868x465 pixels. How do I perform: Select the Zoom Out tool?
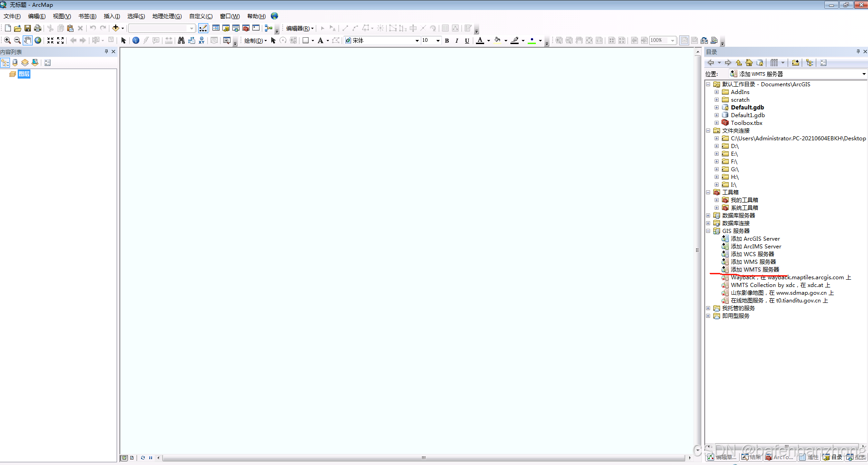point(17,40)
